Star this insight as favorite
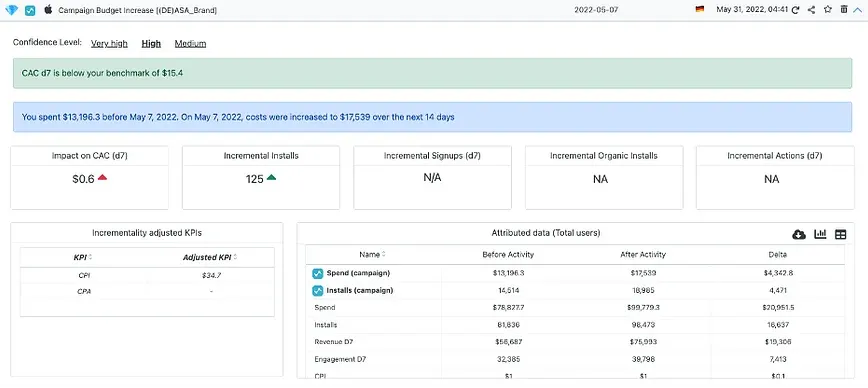The image size is (868, 388). [828, 9]
